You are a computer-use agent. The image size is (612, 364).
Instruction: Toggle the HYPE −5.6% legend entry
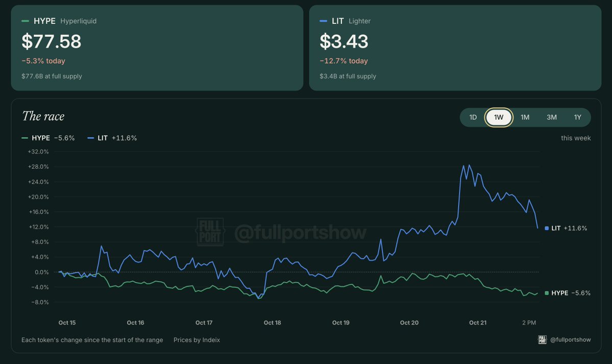(48, 138)
